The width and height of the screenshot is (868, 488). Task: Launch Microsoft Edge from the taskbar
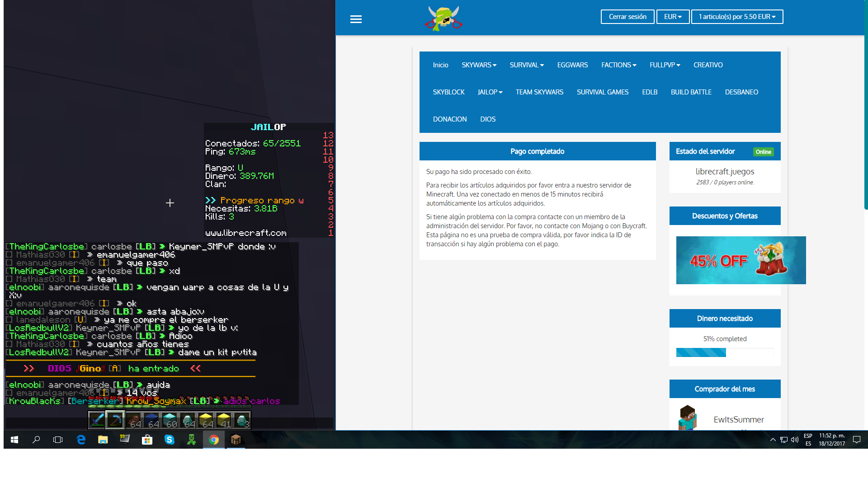click(81, 440)
